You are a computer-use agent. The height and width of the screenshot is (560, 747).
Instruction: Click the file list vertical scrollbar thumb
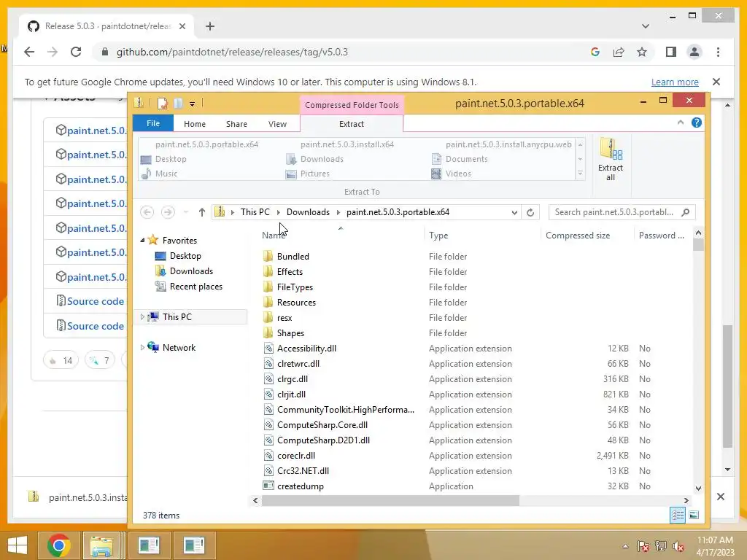698,245
